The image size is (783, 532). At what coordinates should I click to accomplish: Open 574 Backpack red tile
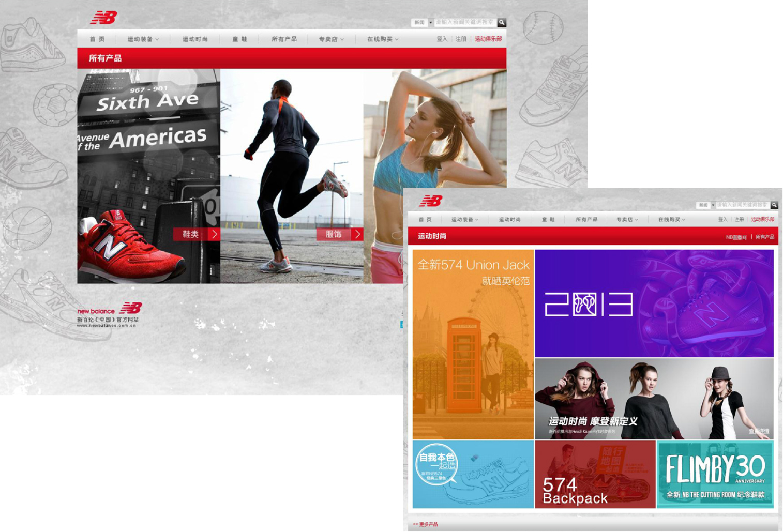tap(595, 474)
